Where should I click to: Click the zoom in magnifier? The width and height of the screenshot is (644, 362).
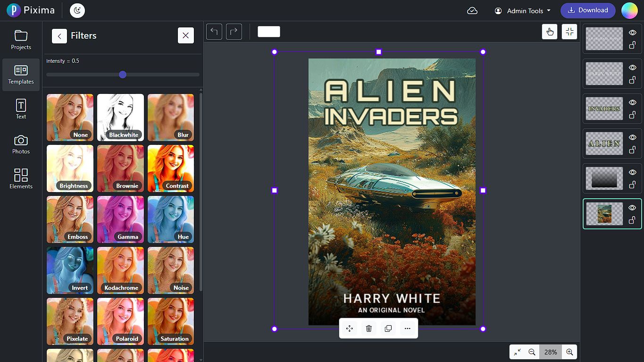tap(569, 352)
